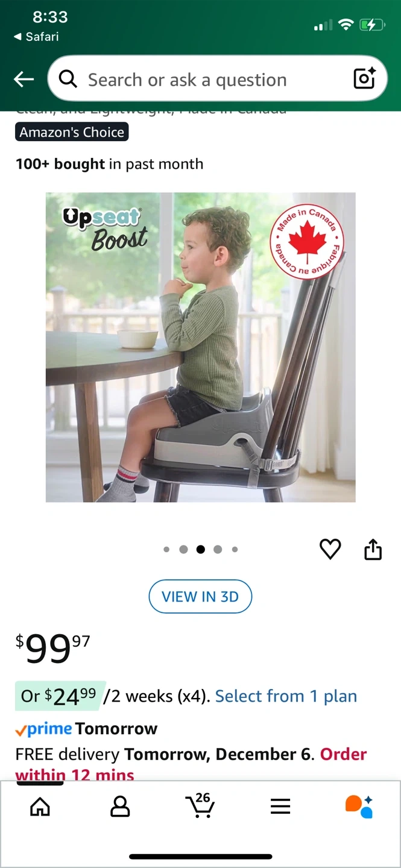Jump to first image carousel dot
The height and width of the screenshot is (868, 401).
point(166,549)
